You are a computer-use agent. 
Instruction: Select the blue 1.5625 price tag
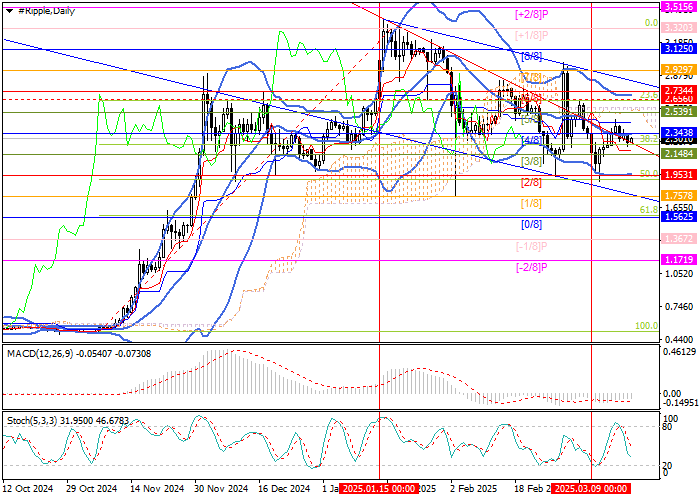point(679,217)
